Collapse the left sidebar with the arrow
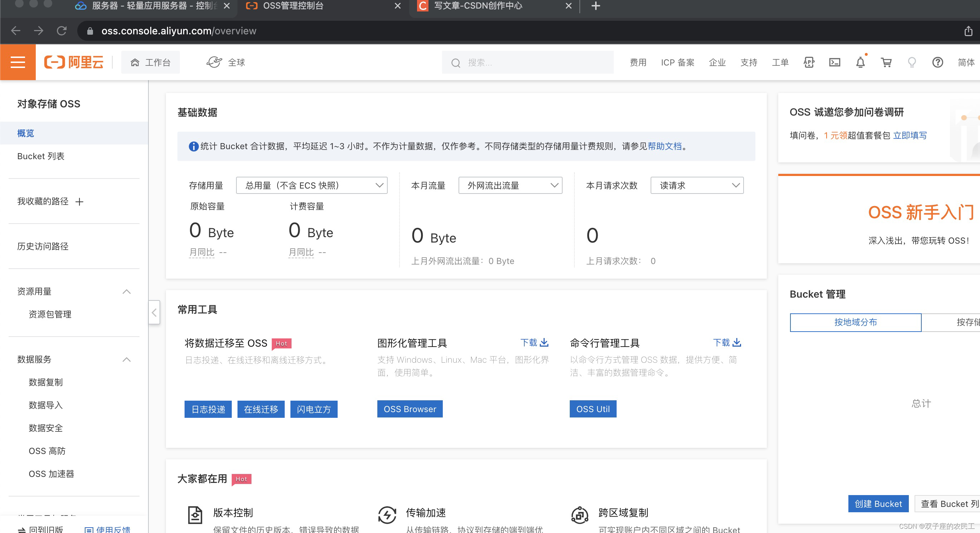Image resolution: width=980 pixels, height=533 pixels. coord(155,312)
